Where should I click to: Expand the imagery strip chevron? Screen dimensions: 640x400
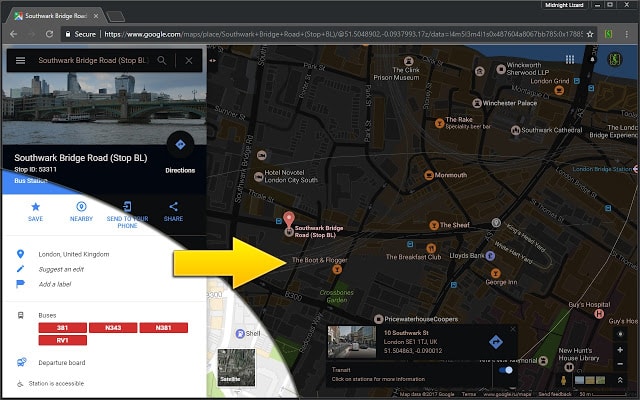coord(620,380)
